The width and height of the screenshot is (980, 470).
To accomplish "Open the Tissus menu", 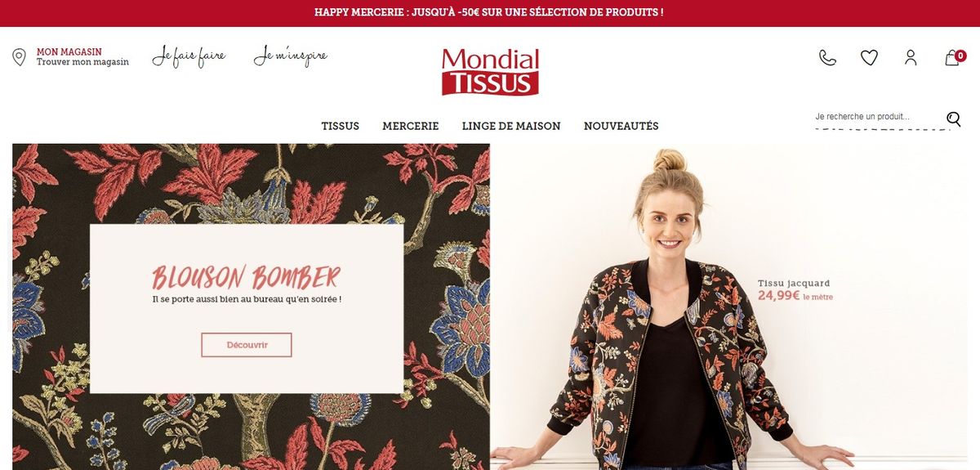I will (x=341, y=126).
